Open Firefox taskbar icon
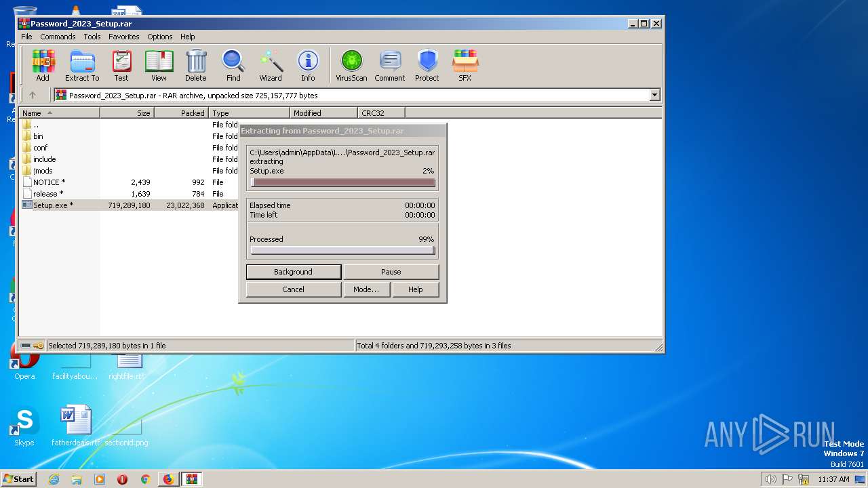This screenshot has width=868, height=488. click(168, 479)
